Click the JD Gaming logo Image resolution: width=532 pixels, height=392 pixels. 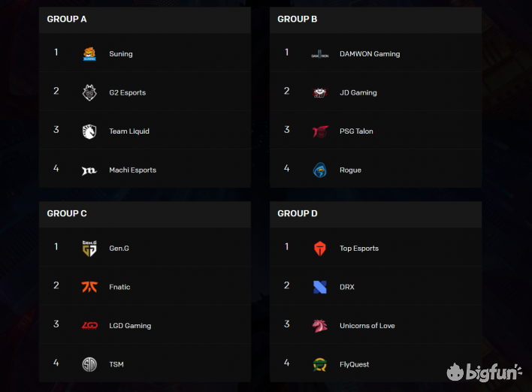(x=320, y=92)
